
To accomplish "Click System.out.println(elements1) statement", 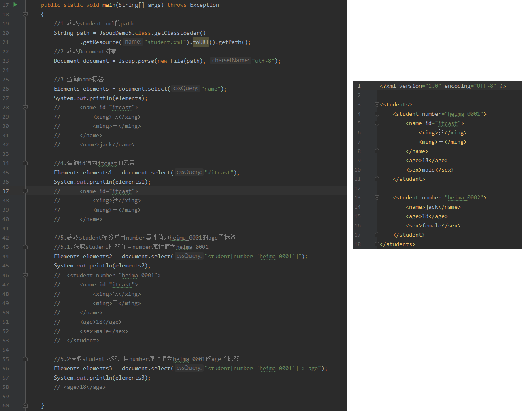I will point(102,182).
